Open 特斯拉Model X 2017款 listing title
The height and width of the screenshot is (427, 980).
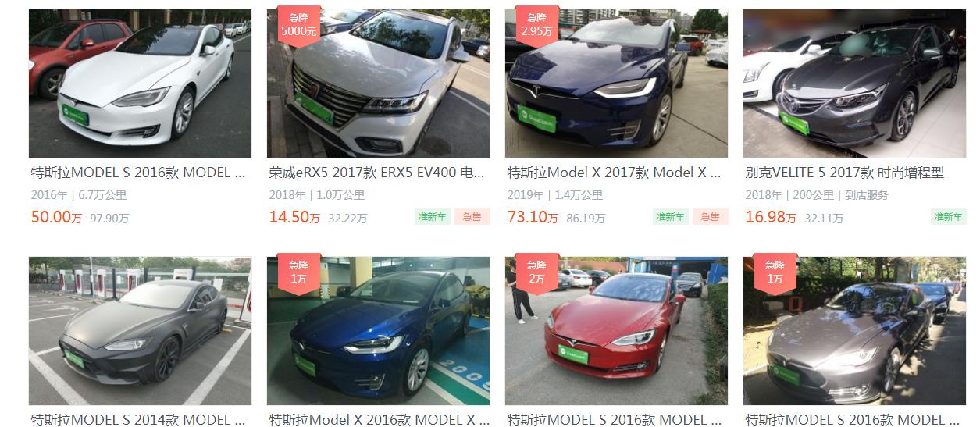(x=614, y=173)
